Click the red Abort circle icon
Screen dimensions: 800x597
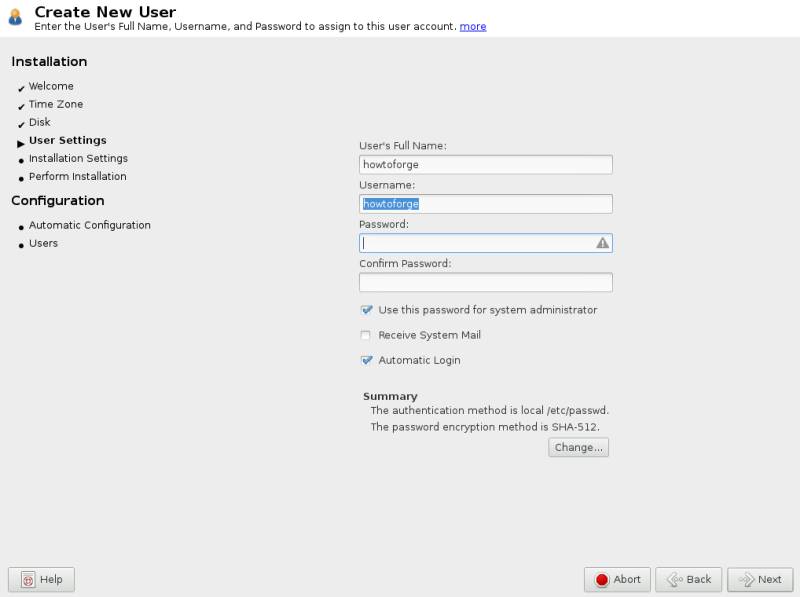(602, 580)
